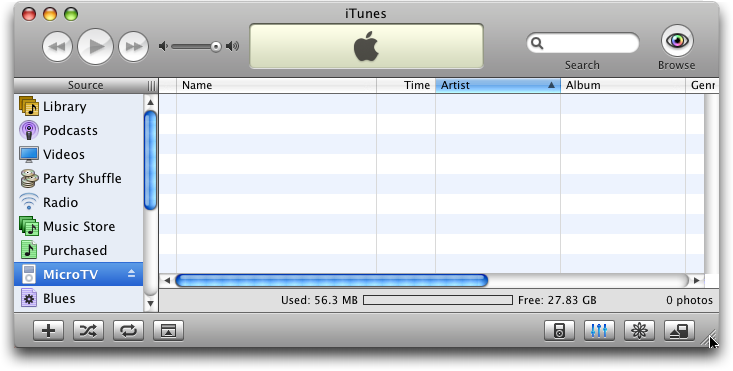Click the 0 photos status text

coord(690,300)
